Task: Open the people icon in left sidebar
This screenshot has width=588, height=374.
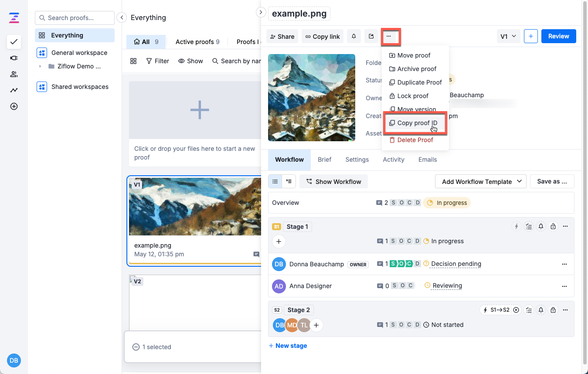Action: pyautogui.click(x=14, y=74)
